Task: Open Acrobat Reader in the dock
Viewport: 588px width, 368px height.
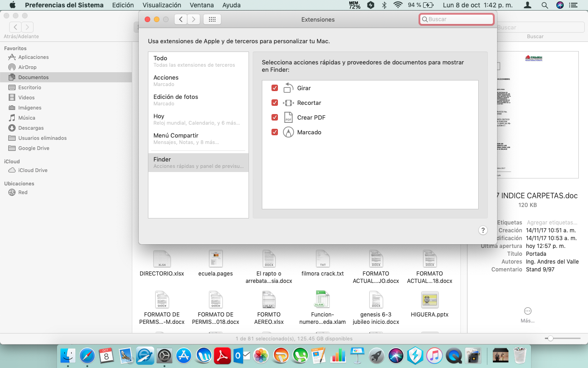Action: [223, 356]
